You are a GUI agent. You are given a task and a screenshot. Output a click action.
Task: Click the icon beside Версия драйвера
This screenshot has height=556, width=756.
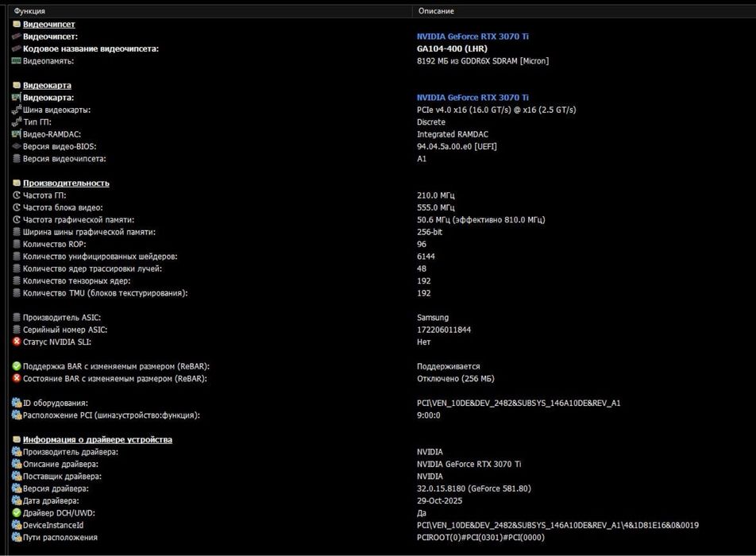pyautogui.click(x=17, y=488)
